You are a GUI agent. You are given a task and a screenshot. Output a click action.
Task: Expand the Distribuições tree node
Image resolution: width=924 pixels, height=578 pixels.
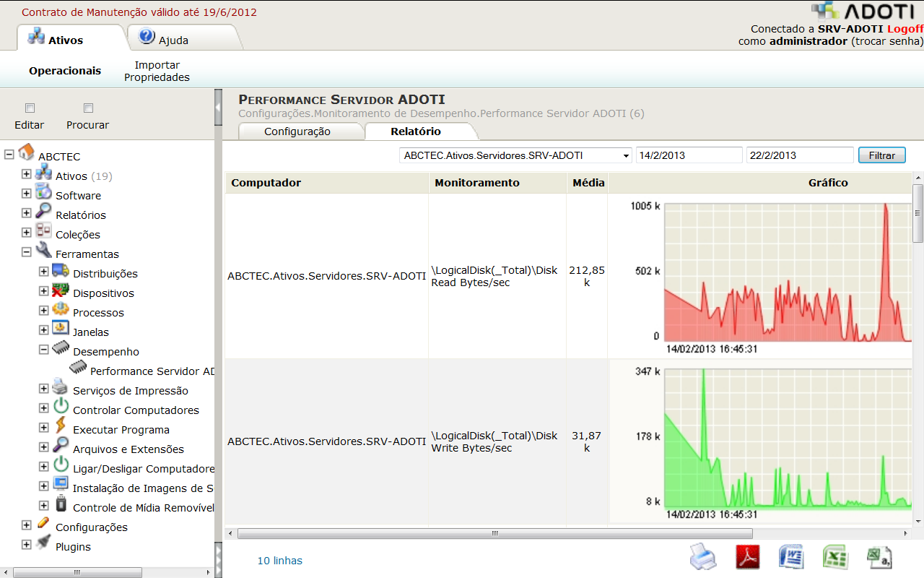44,272
